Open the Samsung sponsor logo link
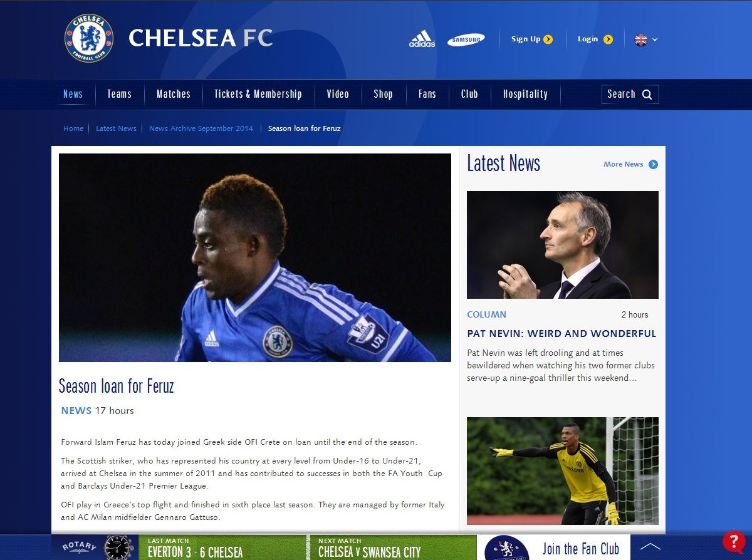This screenshot has height=560, width=752. (466, 39)
